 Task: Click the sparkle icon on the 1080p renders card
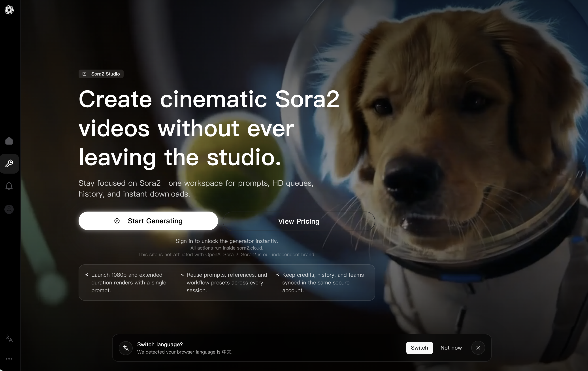(87, 275)
